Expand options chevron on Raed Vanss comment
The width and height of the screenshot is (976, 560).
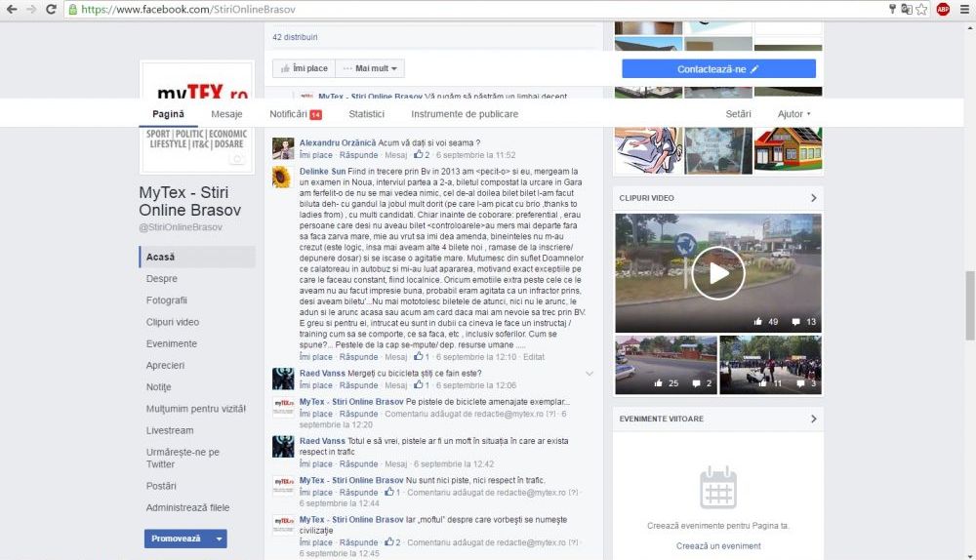(x=589, y=374)
